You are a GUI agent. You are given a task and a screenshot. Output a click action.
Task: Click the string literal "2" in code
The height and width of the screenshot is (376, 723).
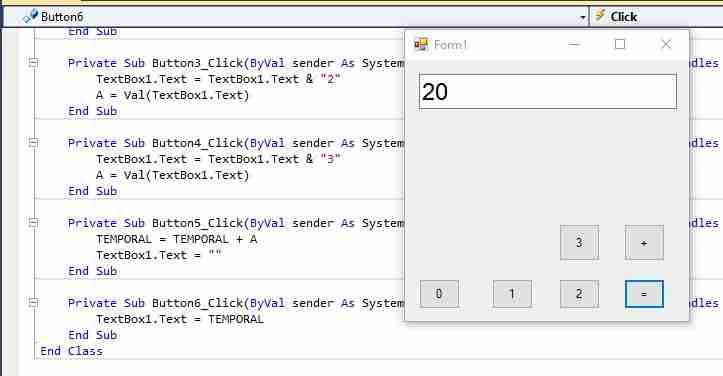(x=330, y=79)
